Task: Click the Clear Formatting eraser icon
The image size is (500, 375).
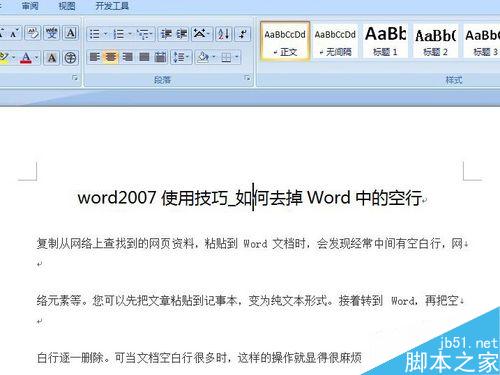Action: [x=33, y=33]
